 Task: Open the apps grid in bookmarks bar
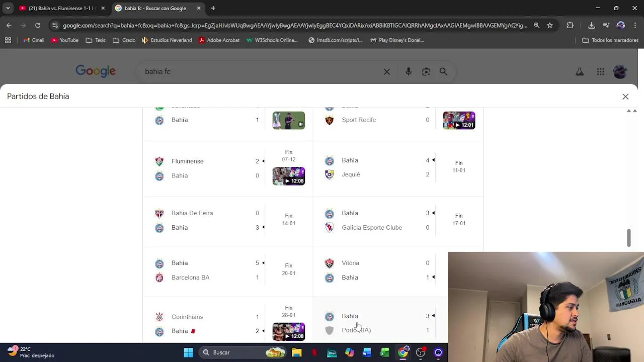point(8,40)
